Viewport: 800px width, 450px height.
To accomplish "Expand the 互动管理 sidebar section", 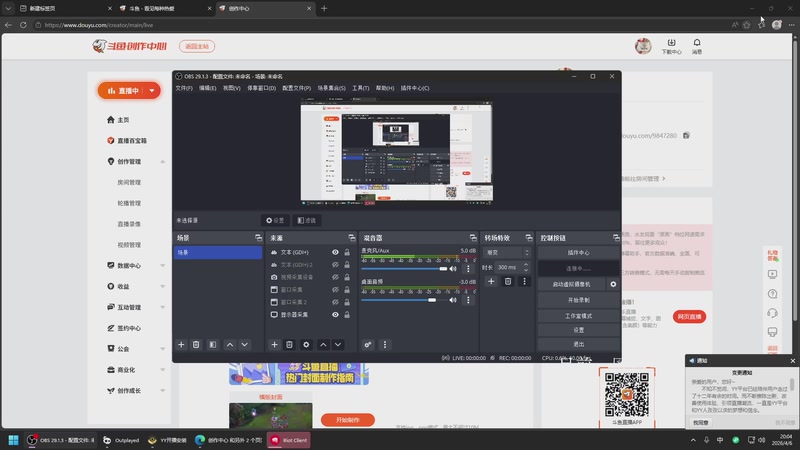I will 163,307.
